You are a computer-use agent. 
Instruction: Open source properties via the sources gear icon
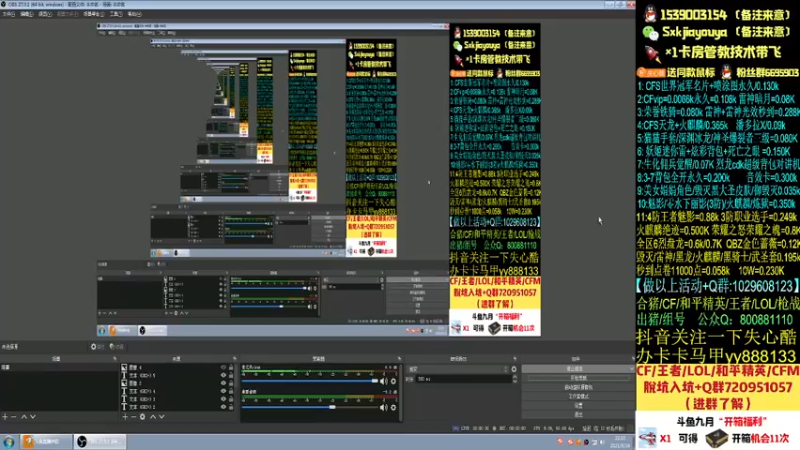coord(142,417)
